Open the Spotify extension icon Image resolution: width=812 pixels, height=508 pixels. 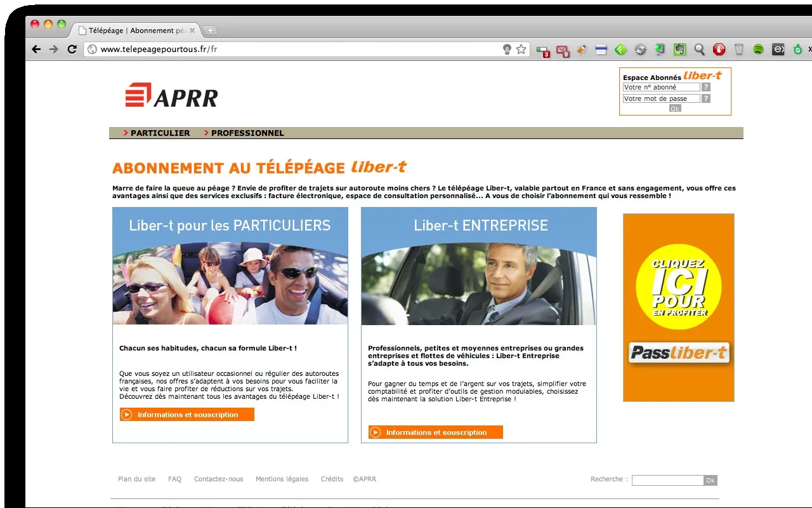click(x=758, y=50)
